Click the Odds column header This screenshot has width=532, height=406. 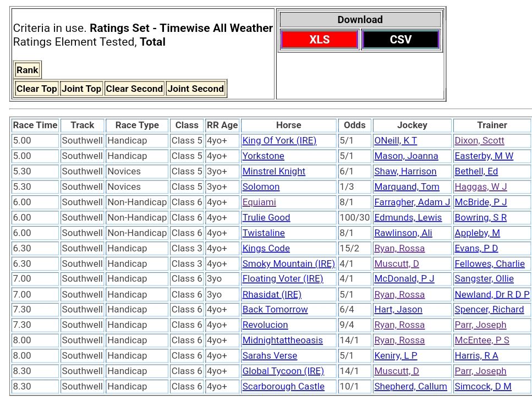[x=354, y=125]
